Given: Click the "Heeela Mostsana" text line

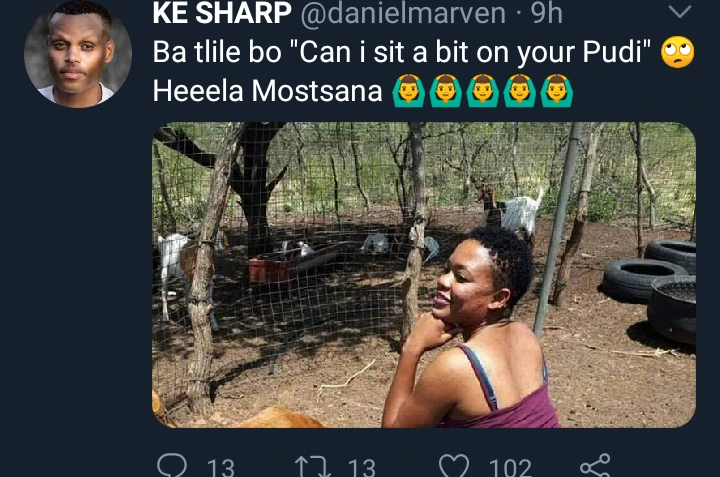Looking at the screenshot, I should click(x=268, y=92).
